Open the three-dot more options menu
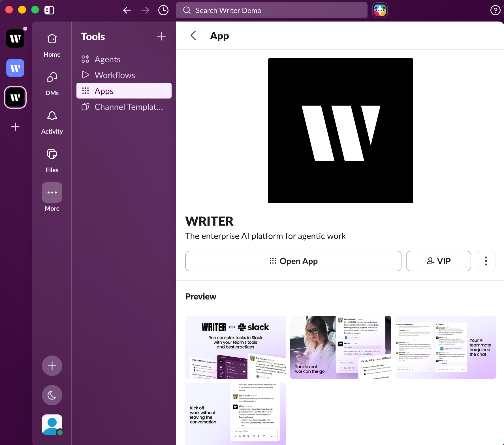Image resolution: width=504 pixels, height=445 pixels. click(x=486, y=261)
